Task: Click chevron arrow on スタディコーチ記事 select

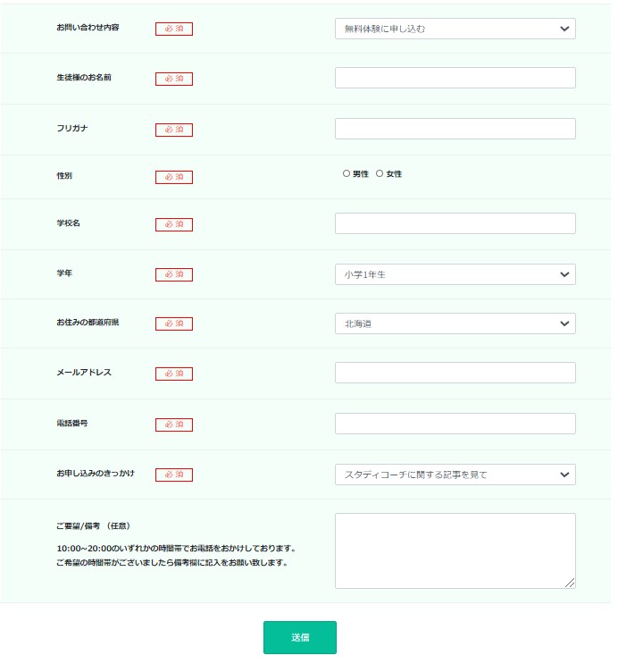Action: pos(564,475)
